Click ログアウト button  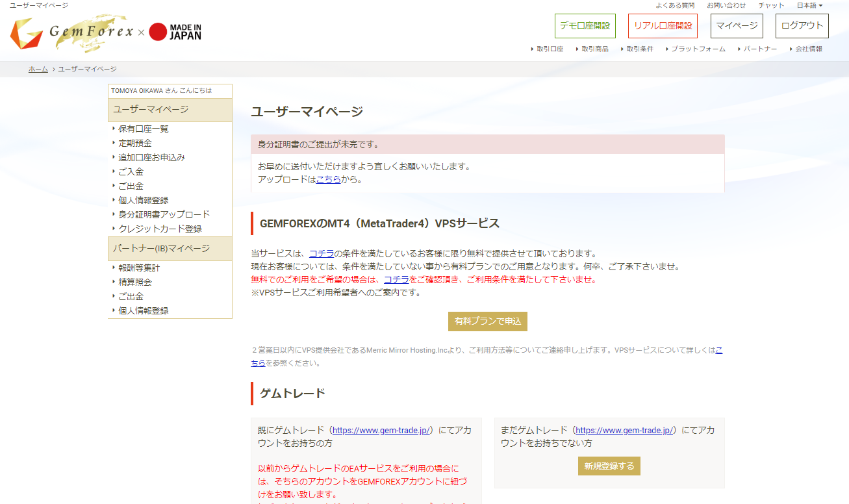tap(802, 26)
